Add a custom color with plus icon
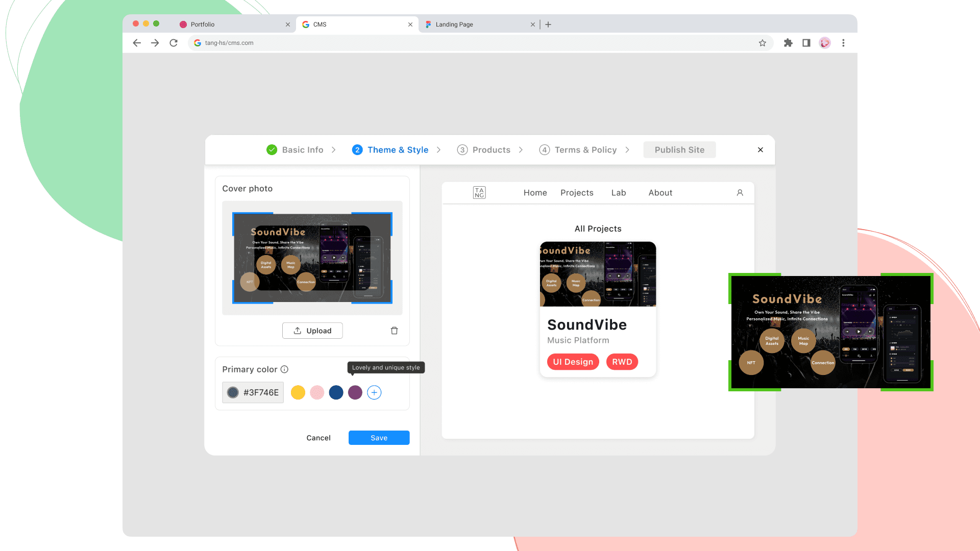Image resolution: width=980 pixels, height=551 pixels. 374,392
